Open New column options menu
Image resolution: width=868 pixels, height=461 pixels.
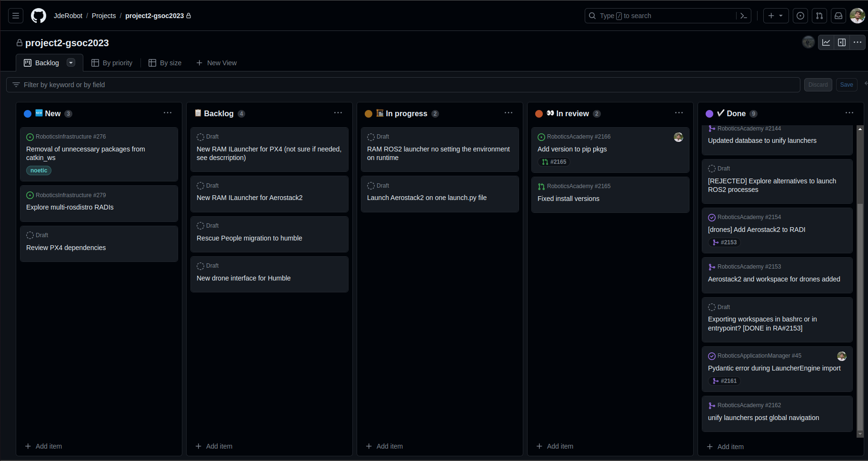[168, 113]
